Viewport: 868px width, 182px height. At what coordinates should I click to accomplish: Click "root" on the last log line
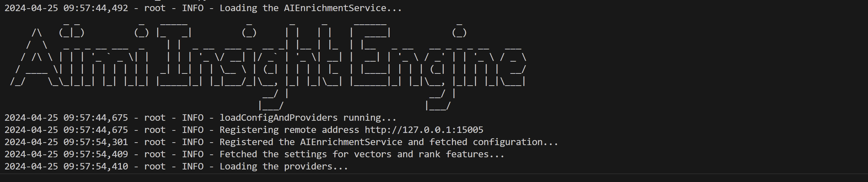tap(155, 166)
